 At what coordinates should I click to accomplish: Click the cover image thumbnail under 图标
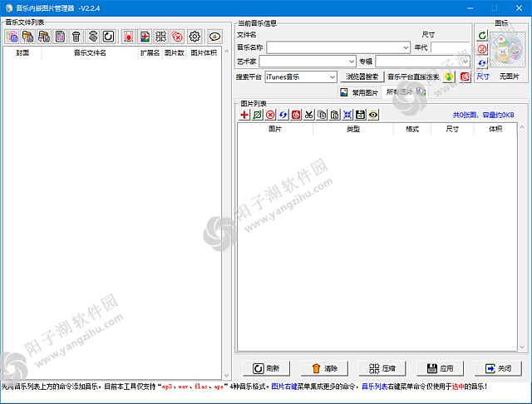point(508,50)
